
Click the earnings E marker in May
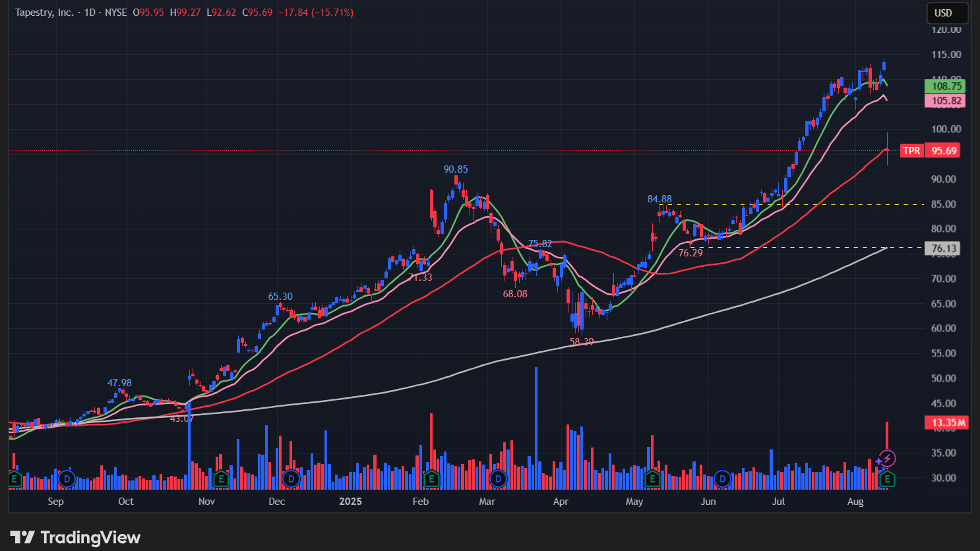coord(652,479)
